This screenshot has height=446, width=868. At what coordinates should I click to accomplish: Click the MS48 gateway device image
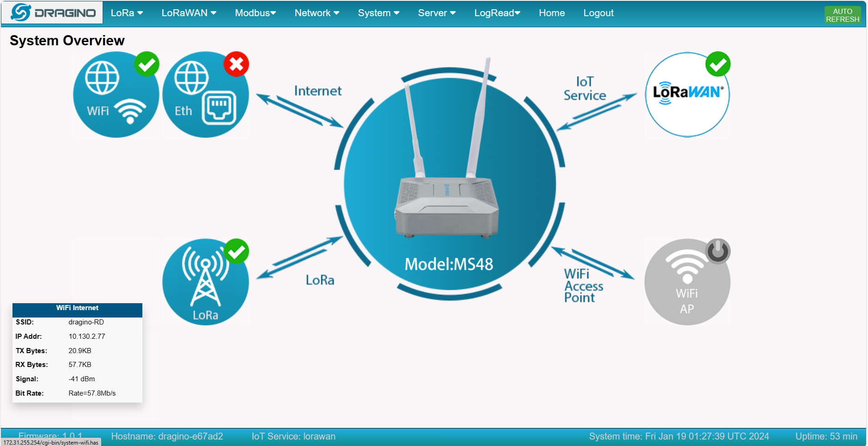coord(447,148)
